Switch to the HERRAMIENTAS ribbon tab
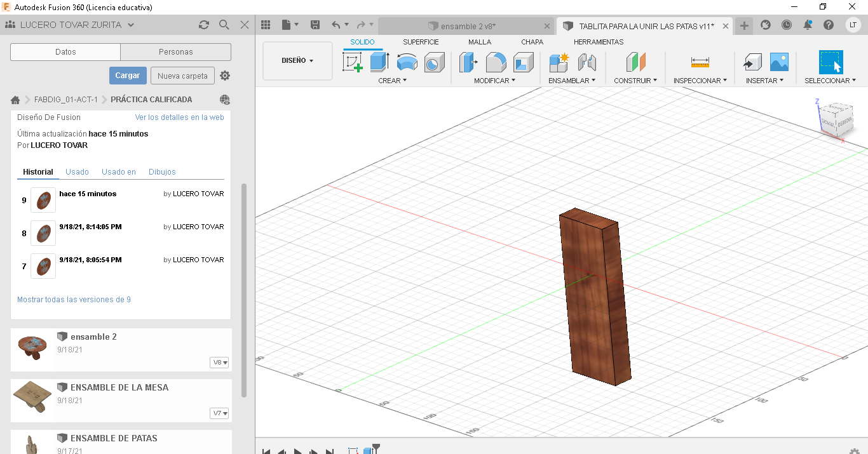868x454 pixels. (599, 42)
